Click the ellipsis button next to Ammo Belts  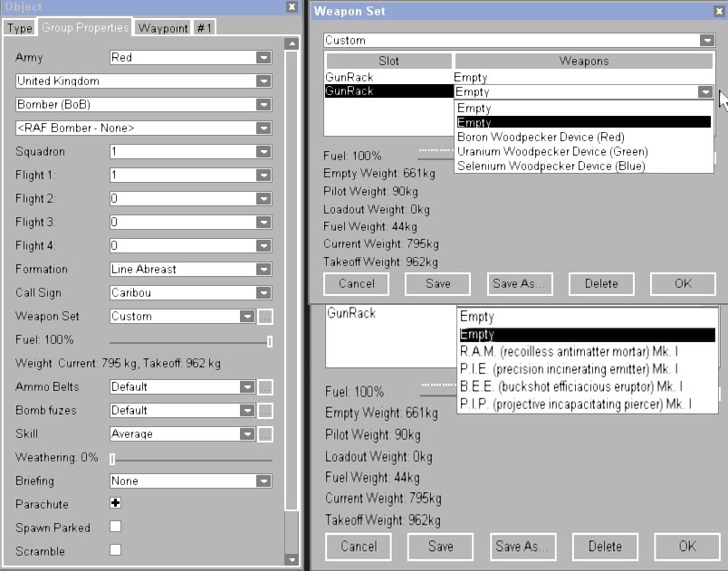pos(265,387)
